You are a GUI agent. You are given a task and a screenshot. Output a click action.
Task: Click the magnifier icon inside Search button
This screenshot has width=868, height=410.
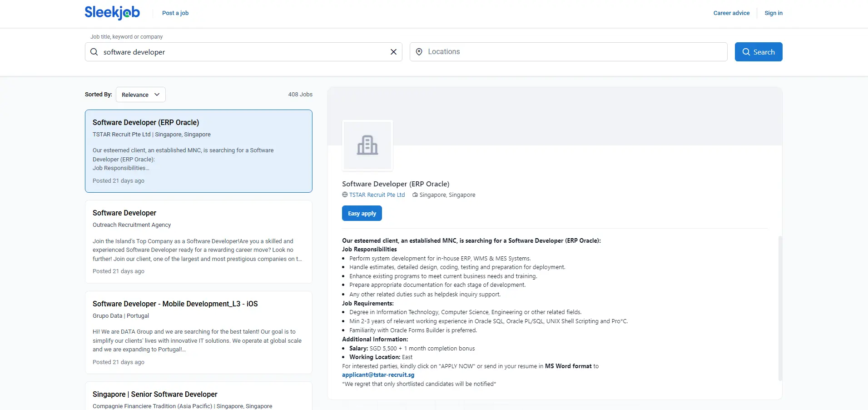[x=746, y=52]
